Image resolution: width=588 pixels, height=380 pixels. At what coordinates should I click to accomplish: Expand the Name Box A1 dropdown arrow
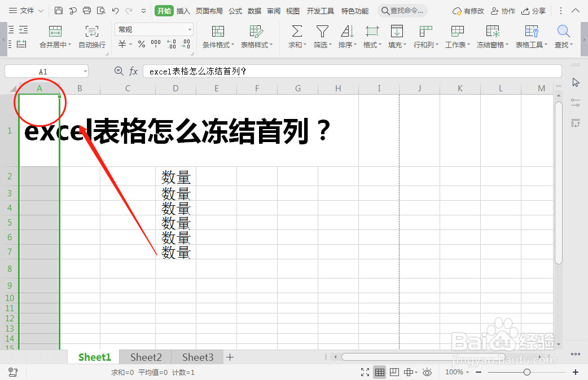click(x=85, y=71)
